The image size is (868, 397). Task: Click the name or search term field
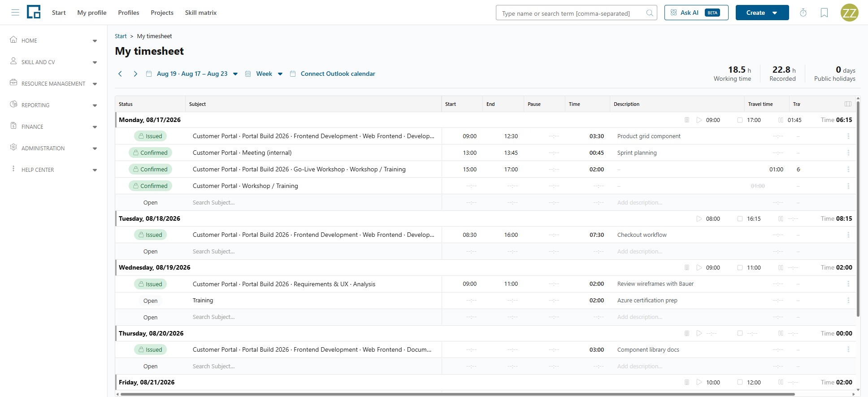click(577, 13)
